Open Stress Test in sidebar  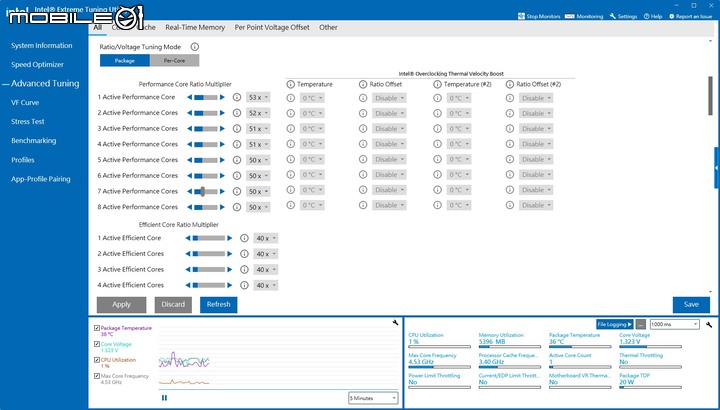coord(28,122)
